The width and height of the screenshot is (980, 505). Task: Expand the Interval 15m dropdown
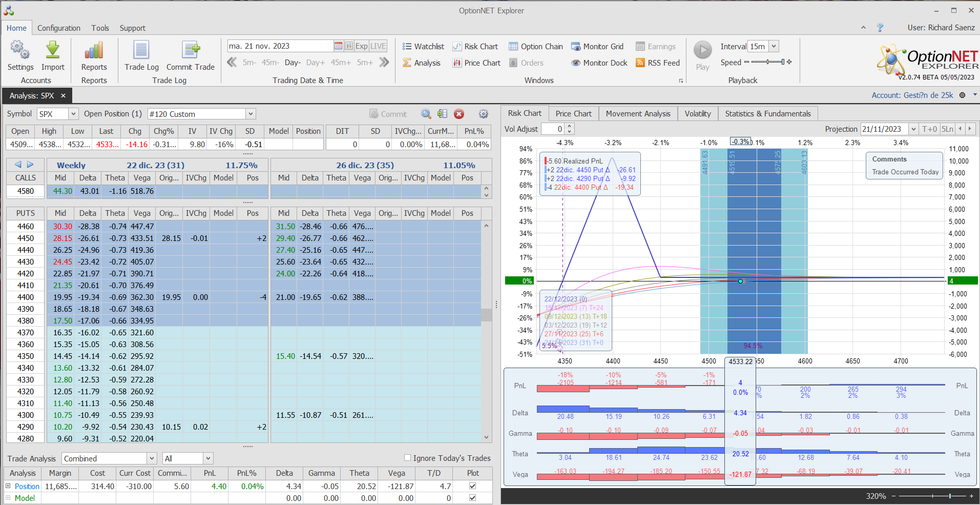coord(774,46)
